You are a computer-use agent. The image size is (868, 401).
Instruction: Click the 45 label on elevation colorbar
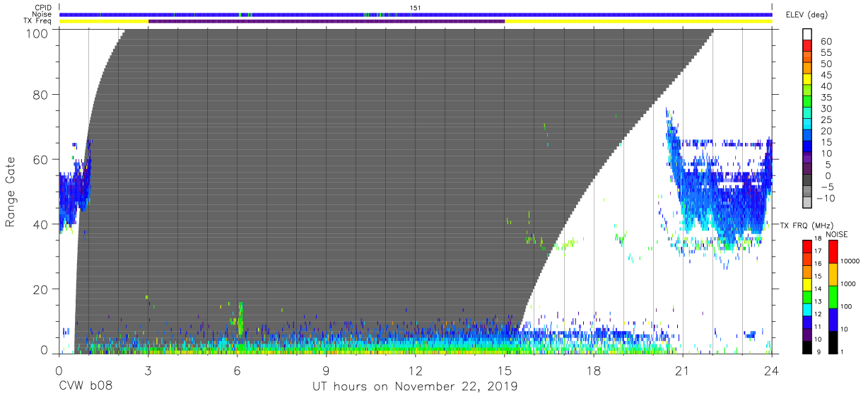[x=825, y=75]
